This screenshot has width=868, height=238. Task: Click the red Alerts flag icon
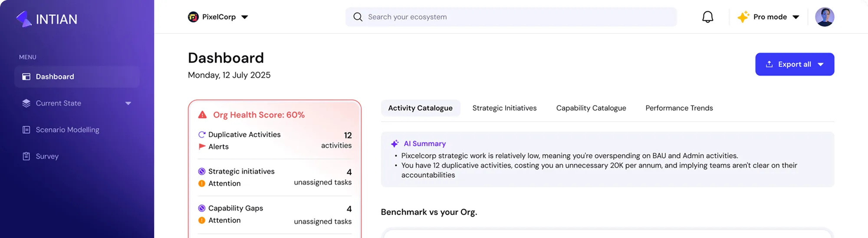coord(202,147)
